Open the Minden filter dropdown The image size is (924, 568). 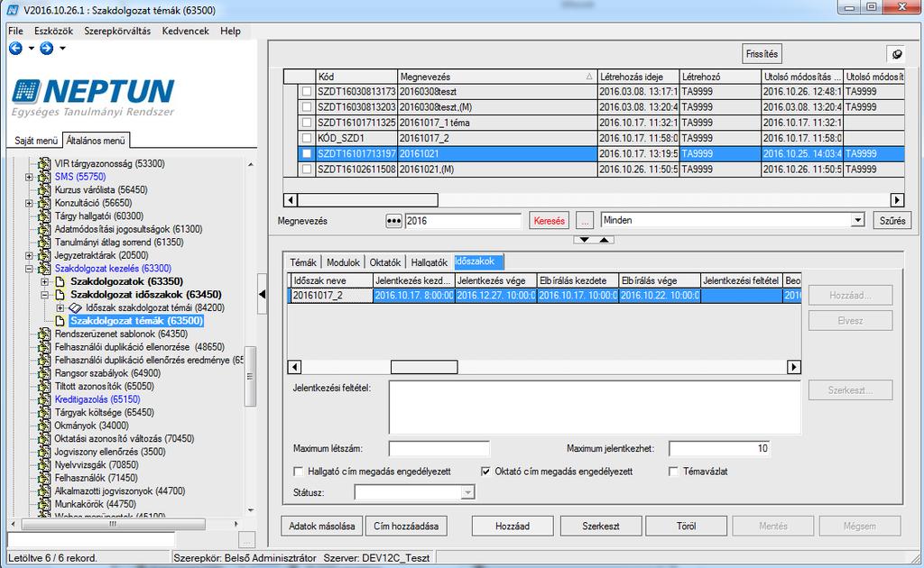point(857,220)
